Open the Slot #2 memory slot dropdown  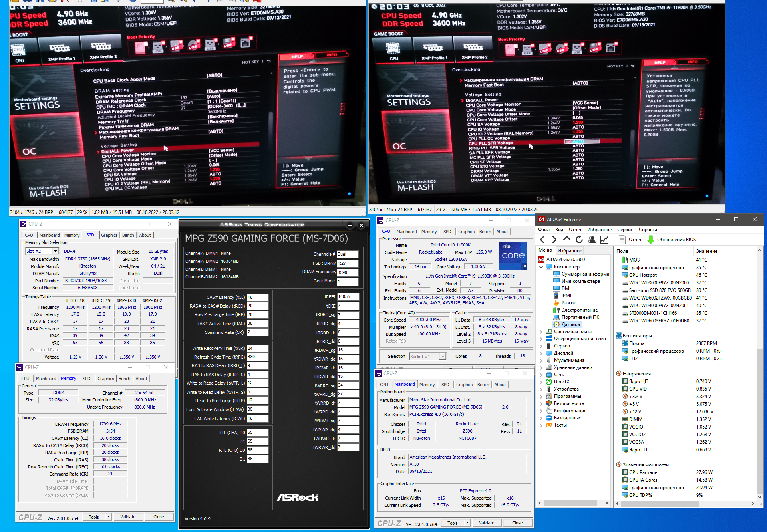coord(56,251)
